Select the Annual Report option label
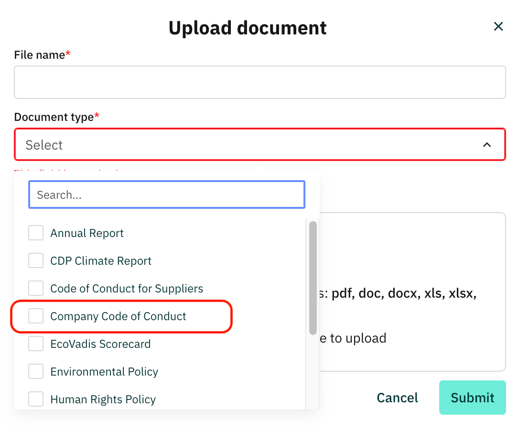This screenshot has height=431, width=519. 87,233
